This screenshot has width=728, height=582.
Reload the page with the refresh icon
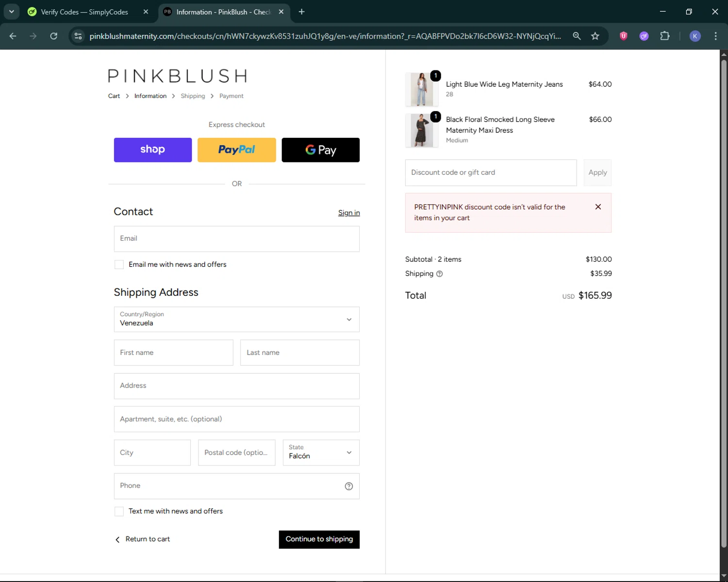tap(54, 36)
